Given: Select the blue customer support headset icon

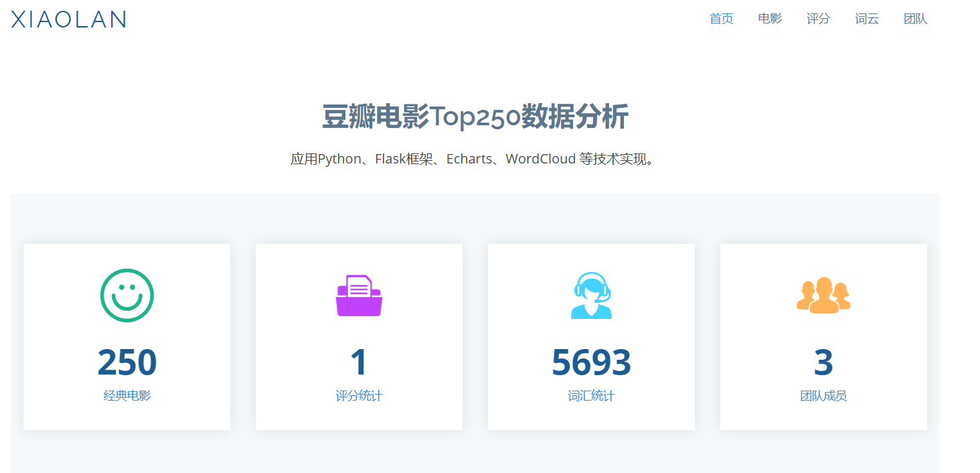Looking at the screenshot, I should pos(591,295).
